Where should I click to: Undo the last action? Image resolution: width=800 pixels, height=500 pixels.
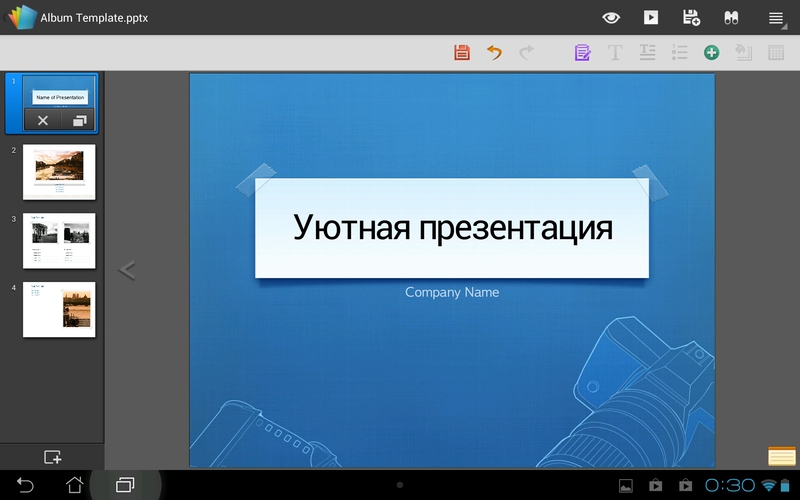(494, 52)
